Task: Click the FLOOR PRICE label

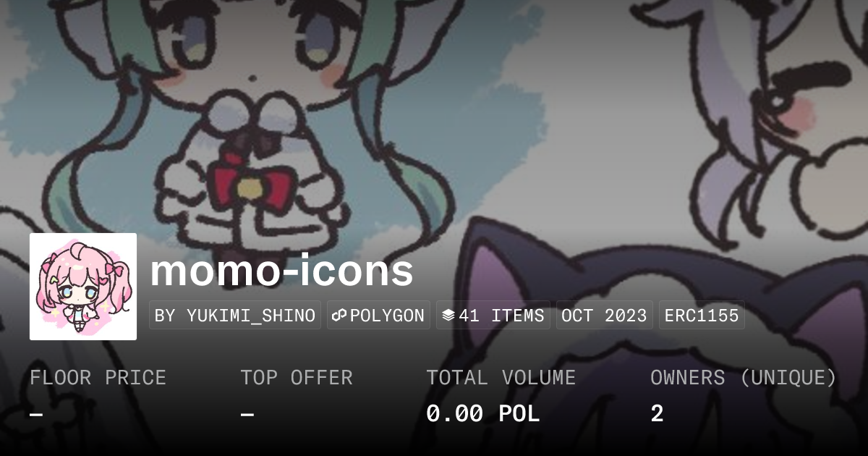Action: pos(98,378)
